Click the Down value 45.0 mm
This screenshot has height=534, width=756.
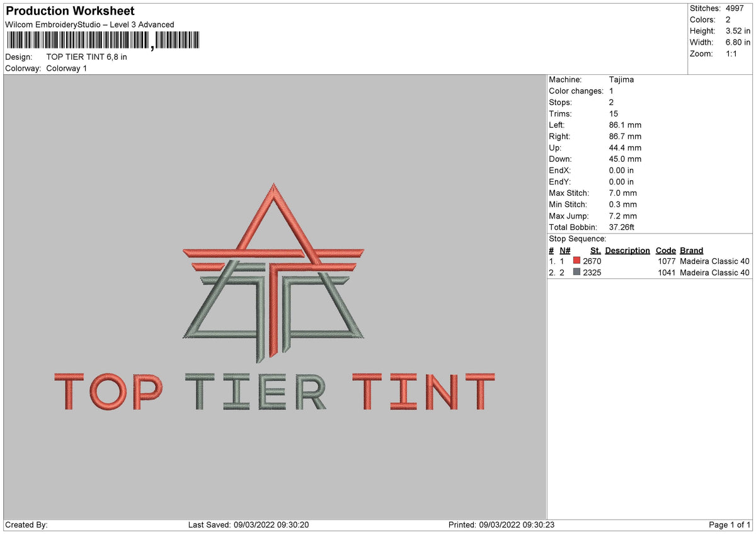(x=625, y=159)
